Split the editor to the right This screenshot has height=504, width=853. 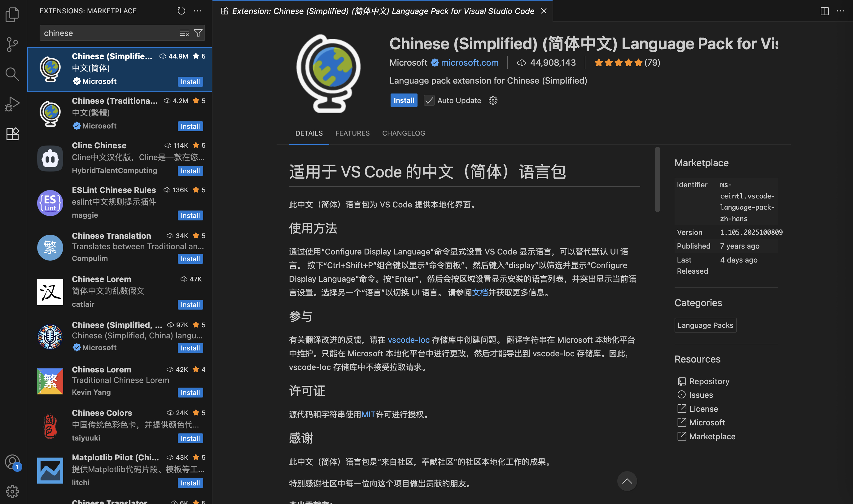point(825,11)
